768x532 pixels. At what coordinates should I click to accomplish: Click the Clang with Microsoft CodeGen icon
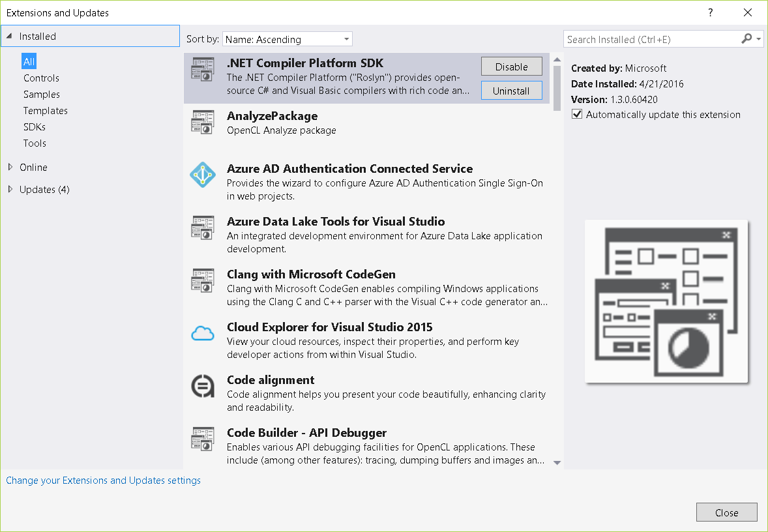coord(203,280)
